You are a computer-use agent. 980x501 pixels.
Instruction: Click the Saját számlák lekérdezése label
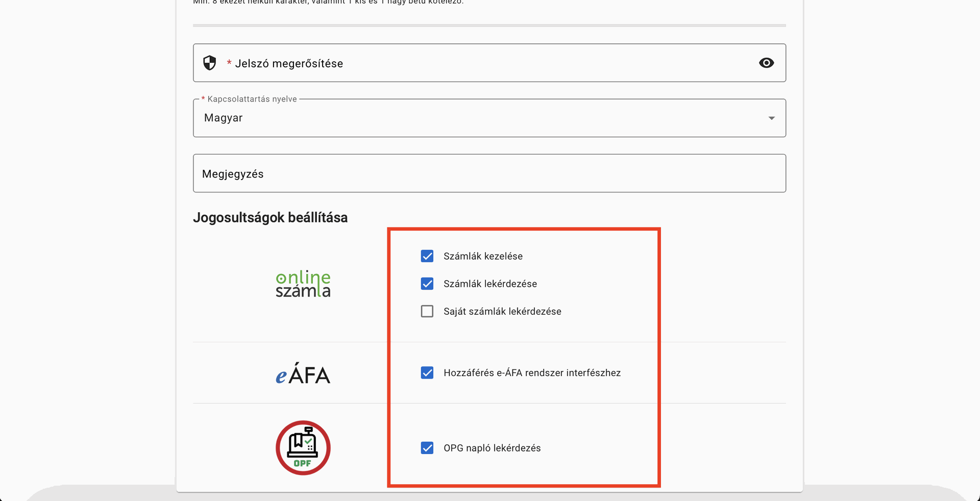tap(502, 311)
